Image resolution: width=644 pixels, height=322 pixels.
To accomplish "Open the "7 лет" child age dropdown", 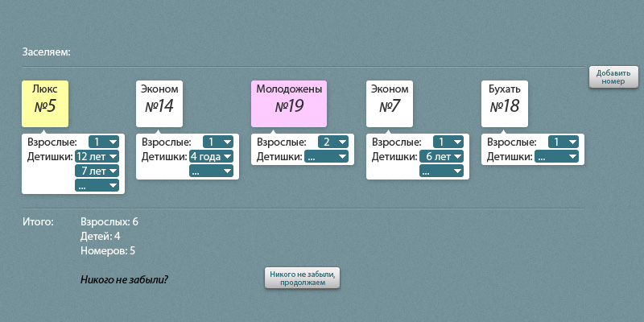I will [x=97, y=171].
